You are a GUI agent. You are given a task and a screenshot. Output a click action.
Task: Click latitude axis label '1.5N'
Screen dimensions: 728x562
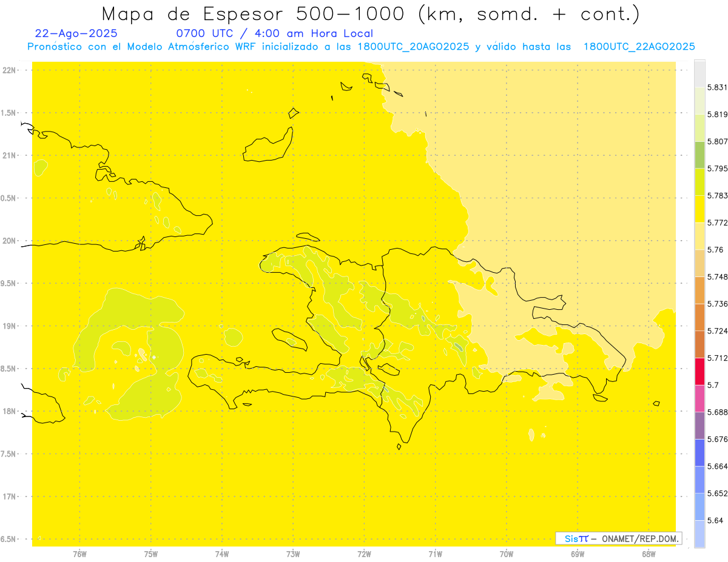point(8,113)
